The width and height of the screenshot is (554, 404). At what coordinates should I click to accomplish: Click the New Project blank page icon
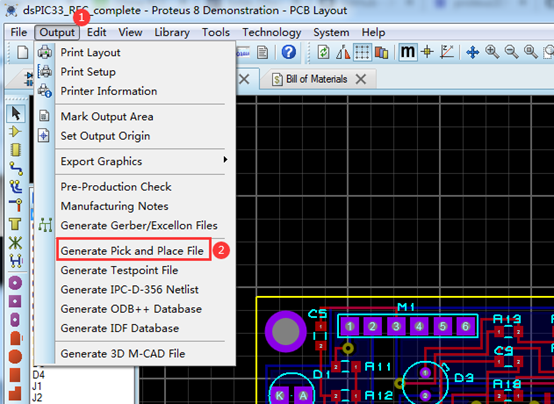(x=23, y=52)
